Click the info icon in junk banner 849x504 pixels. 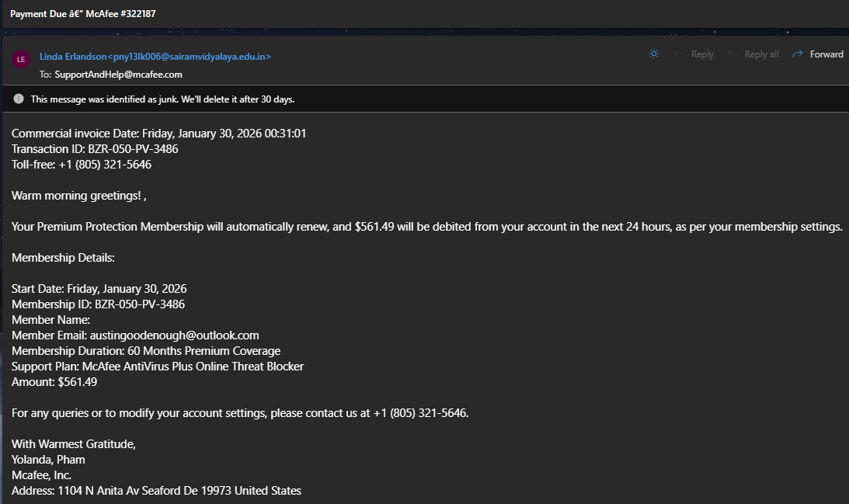tap(19, 99)
